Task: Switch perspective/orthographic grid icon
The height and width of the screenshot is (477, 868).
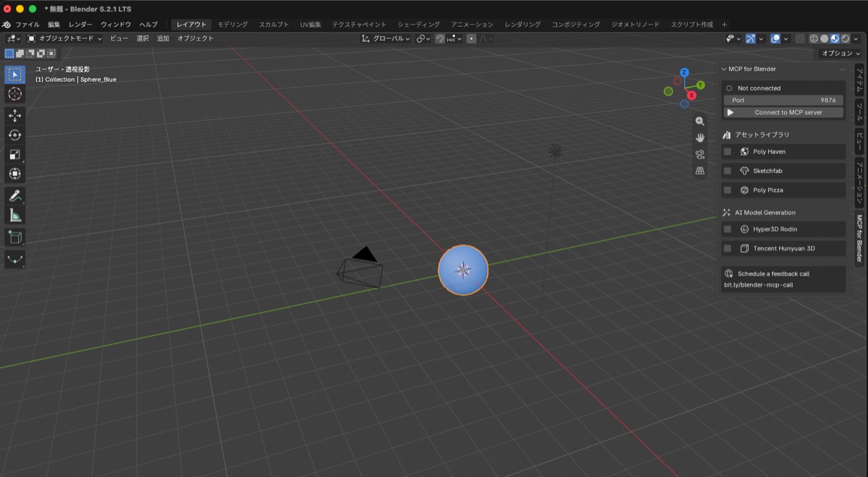Action: (x=699, y=171)
